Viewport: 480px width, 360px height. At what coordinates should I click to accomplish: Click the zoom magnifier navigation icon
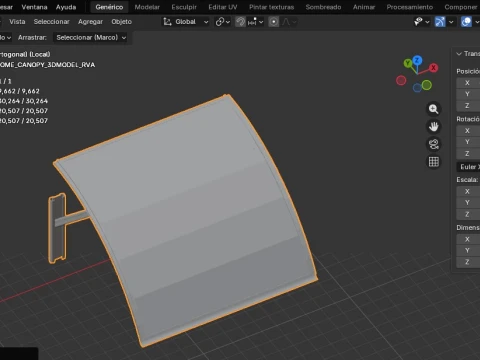coord(433,109)
